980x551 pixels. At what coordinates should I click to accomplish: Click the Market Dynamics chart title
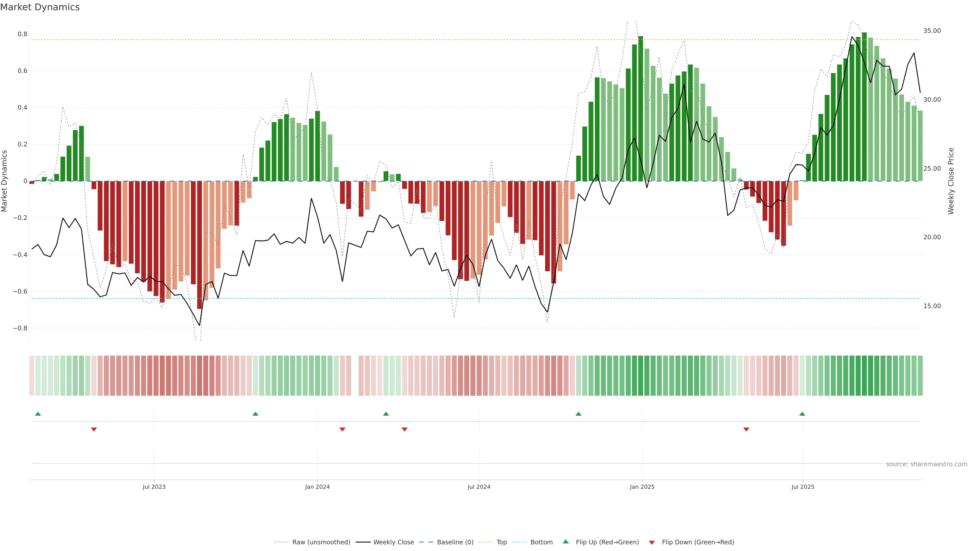[40, 7]
